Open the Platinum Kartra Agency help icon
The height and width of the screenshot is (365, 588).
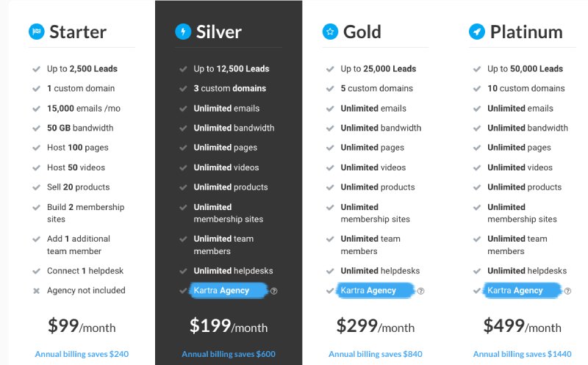point(567,291)
